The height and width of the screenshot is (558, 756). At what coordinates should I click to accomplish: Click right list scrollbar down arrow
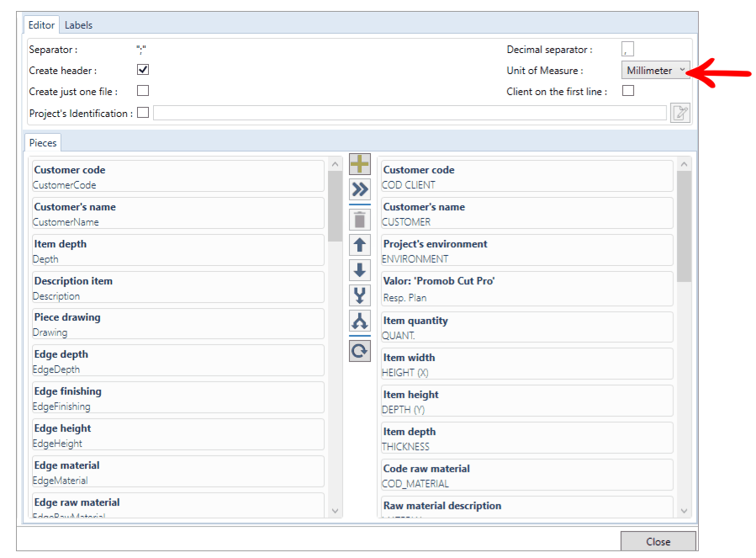click(x=685, y=511)
